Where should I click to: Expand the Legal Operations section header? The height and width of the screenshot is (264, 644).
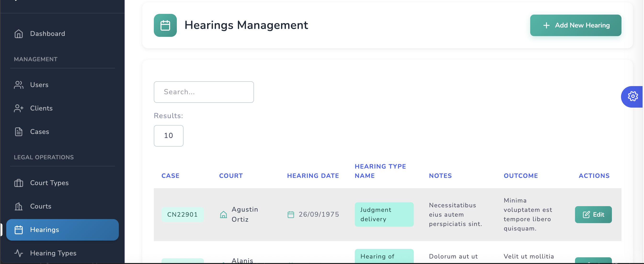click(44, 157)
